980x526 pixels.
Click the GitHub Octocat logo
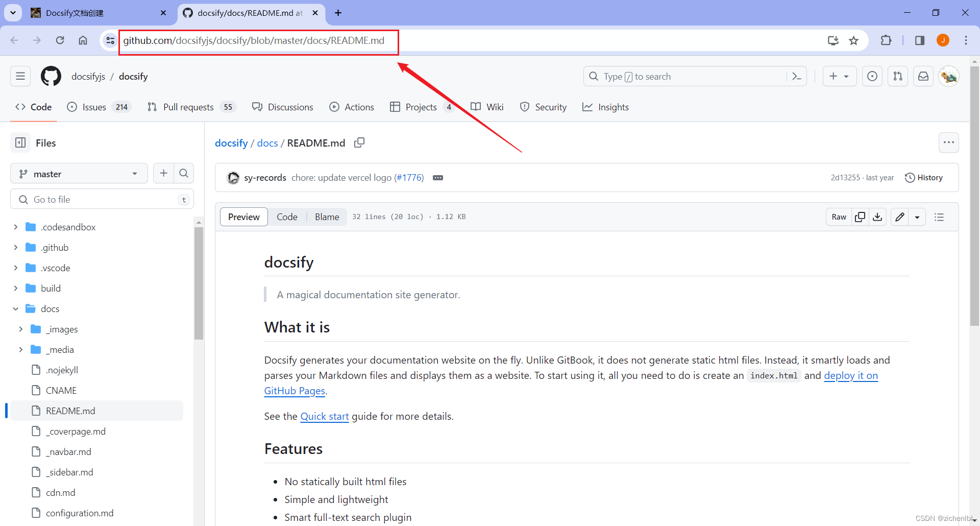51,76
